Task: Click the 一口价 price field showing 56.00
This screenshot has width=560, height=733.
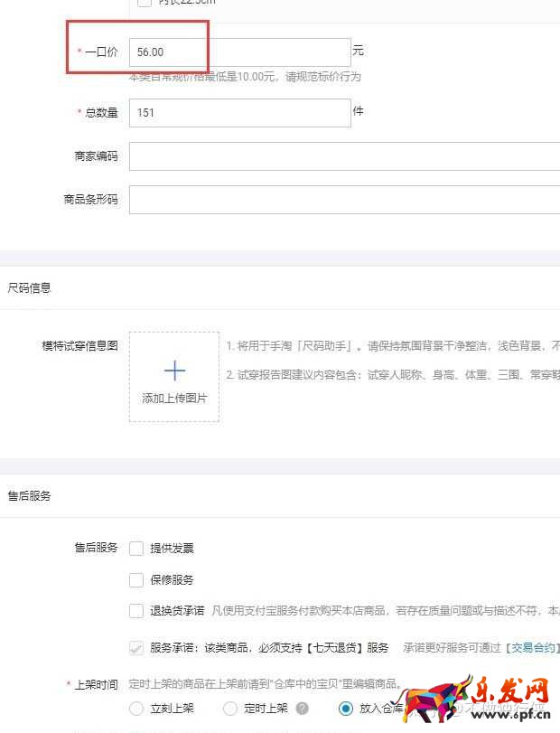Action: pyautogui.click(x=239, y=52)
